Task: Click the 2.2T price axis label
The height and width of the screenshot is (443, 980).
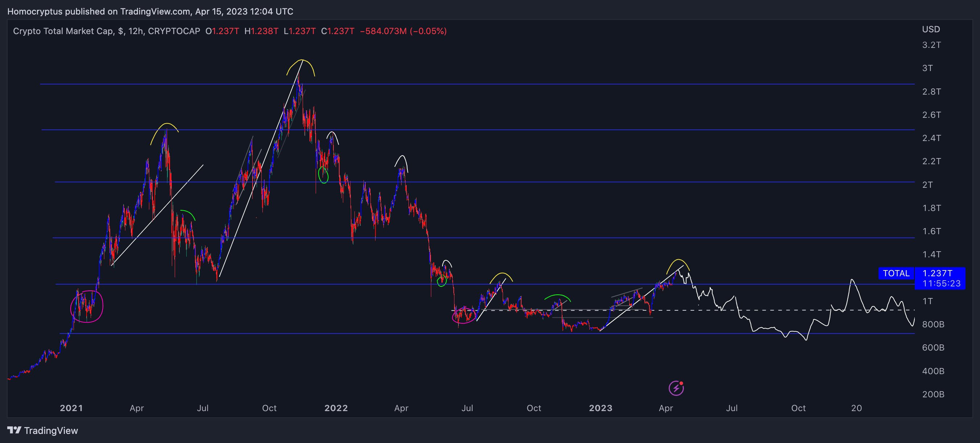Action: coord(931,161)
